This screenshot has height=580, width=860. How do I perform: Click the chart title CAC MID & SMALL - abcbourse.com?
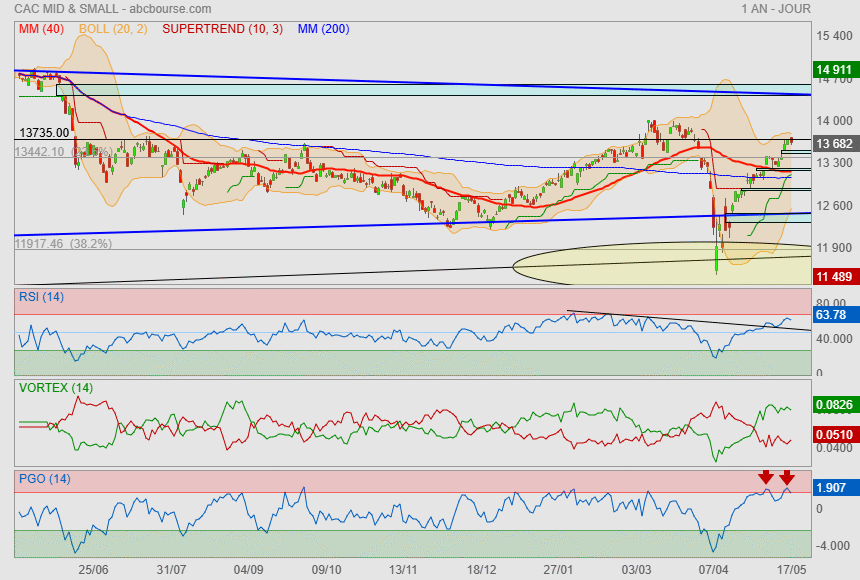[112, 9]
